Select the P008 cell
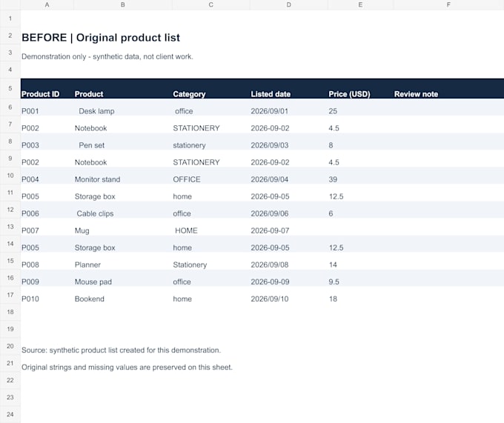This screenshot has width=504, height=423. point(47,261)
